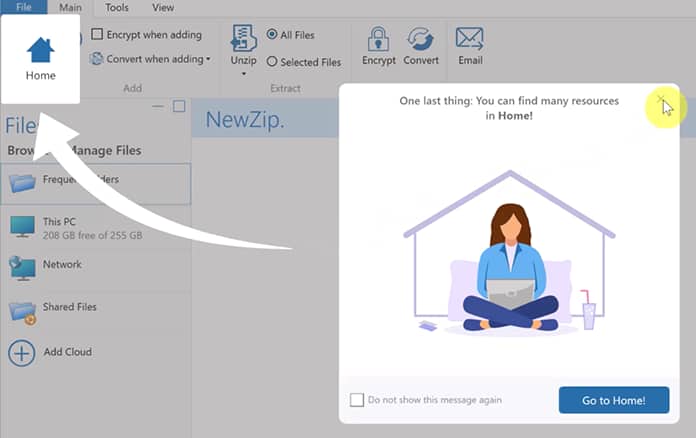Check Do not show this message again

pyautogui.click(x=357, y=400)
